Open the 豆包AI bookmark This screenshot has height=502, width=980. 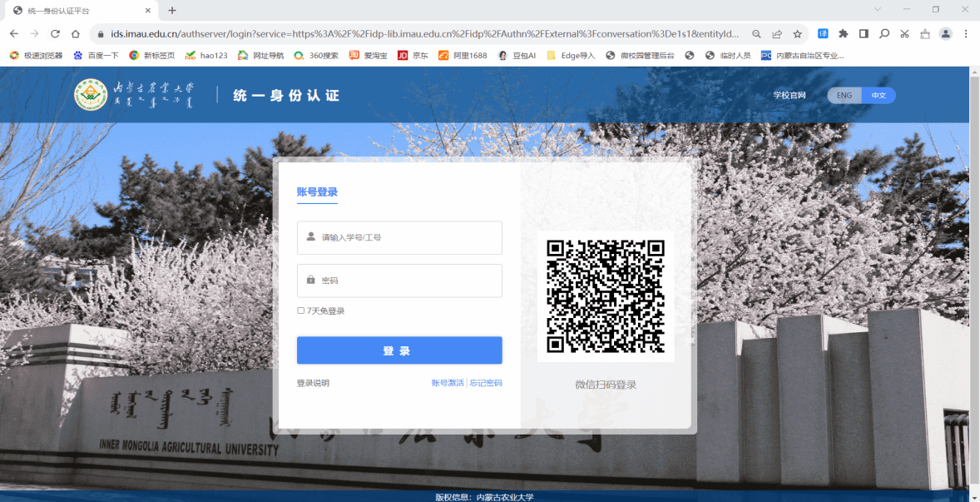coord(517,56)
